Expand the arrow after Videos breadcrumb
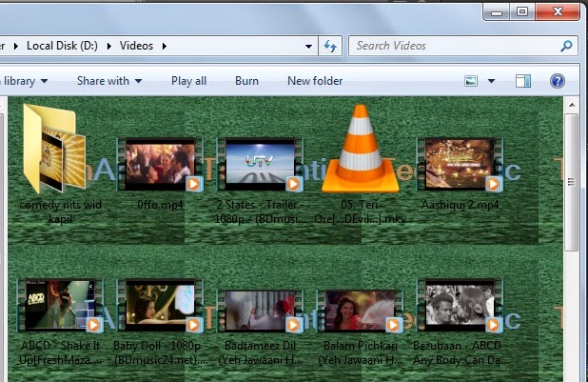Screen dimensions: 588x382 coord(165,46)
